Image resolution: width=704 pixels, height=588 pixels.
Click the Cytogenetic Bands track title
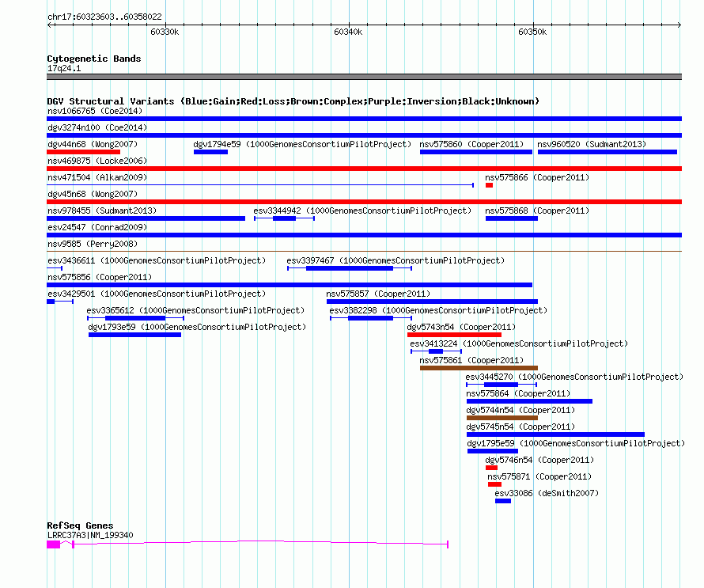tap(94, 59)
